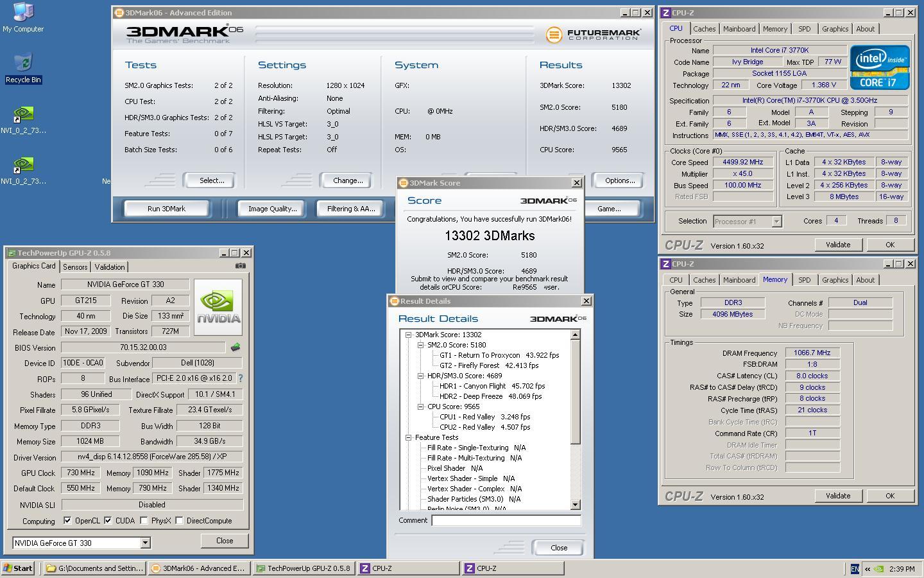
Task: Open the Sensors tab in GPU-Z
Action: [75, 267]
